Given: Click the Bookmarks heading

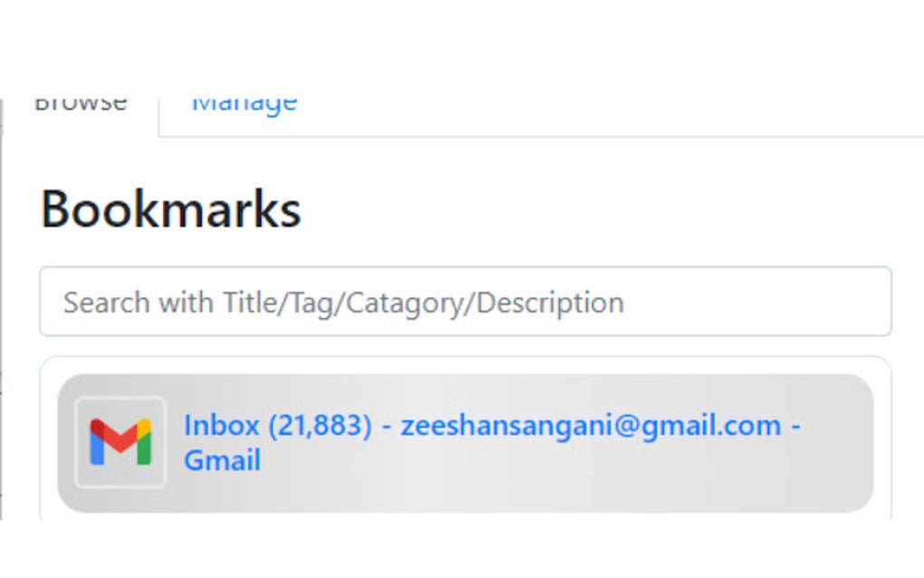Looking at the screenshot, I should tap(171, 209).
